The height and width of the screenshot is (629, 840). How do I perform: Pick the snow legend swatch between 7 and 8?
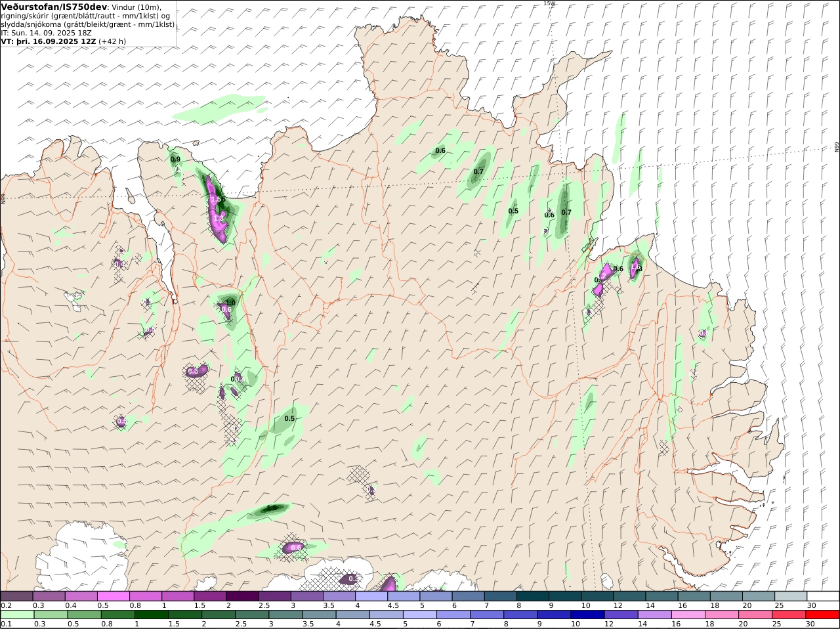pos(501,596)
